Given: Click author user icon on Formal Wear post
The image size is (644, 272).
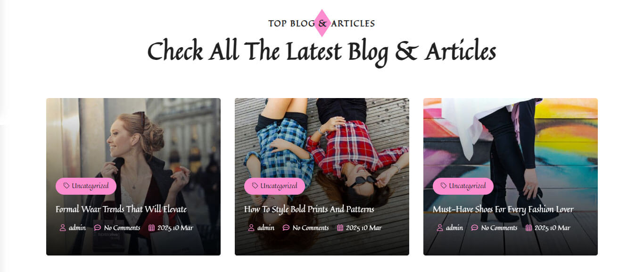Looking at the screenshot, I should pos(63,228).
